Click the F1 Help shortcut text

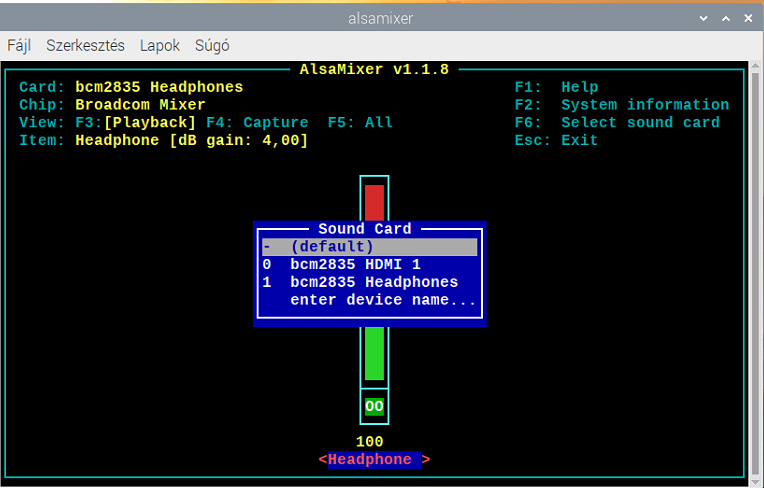[556, 87]
